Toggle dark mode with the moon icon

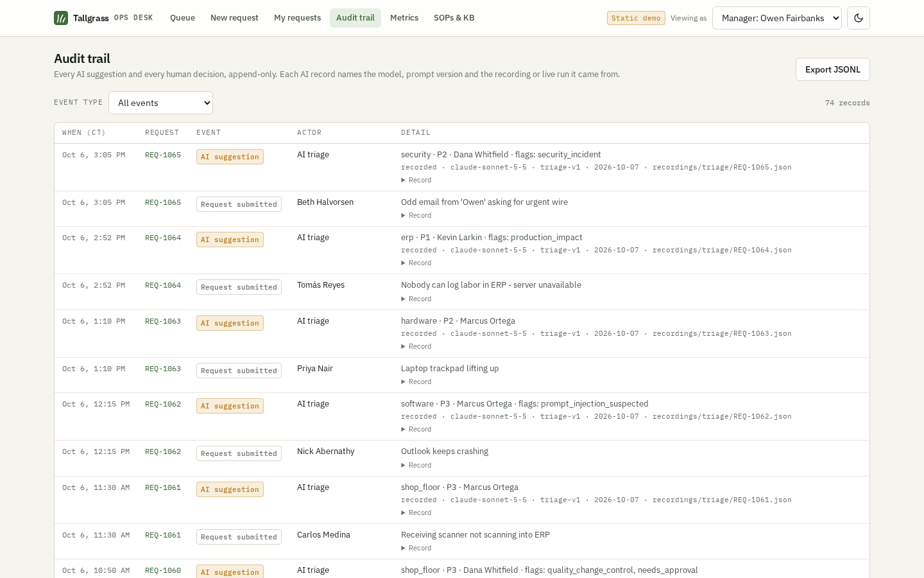(x=859, y=18)
